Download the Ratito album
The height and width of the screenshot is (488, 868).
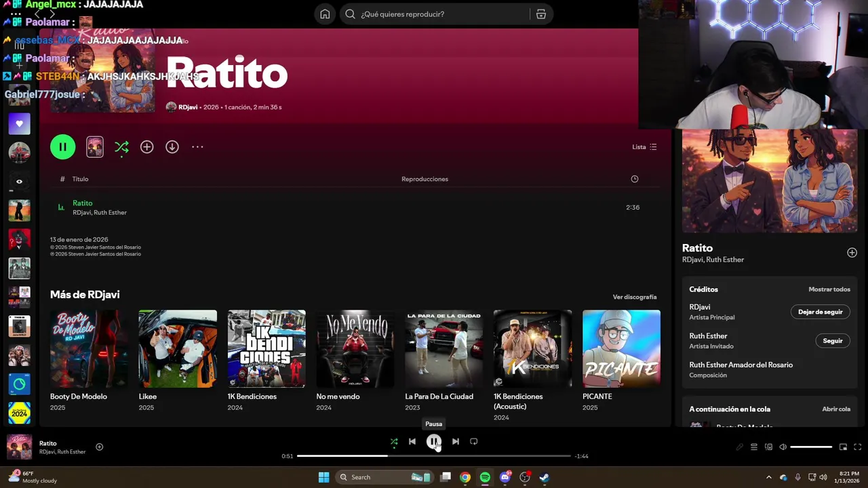pos(172,146)
